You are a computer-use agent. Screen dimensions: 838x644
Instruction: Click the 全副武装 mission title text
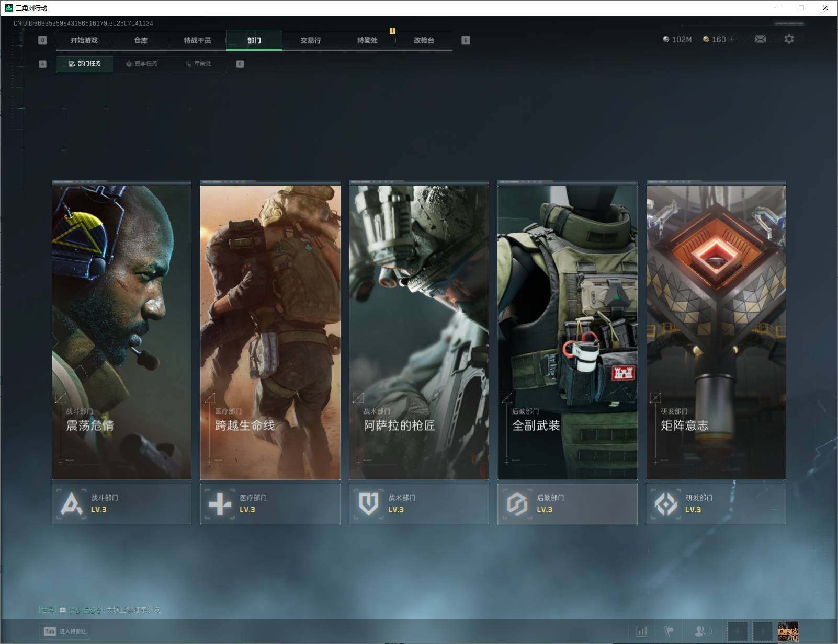536,425
